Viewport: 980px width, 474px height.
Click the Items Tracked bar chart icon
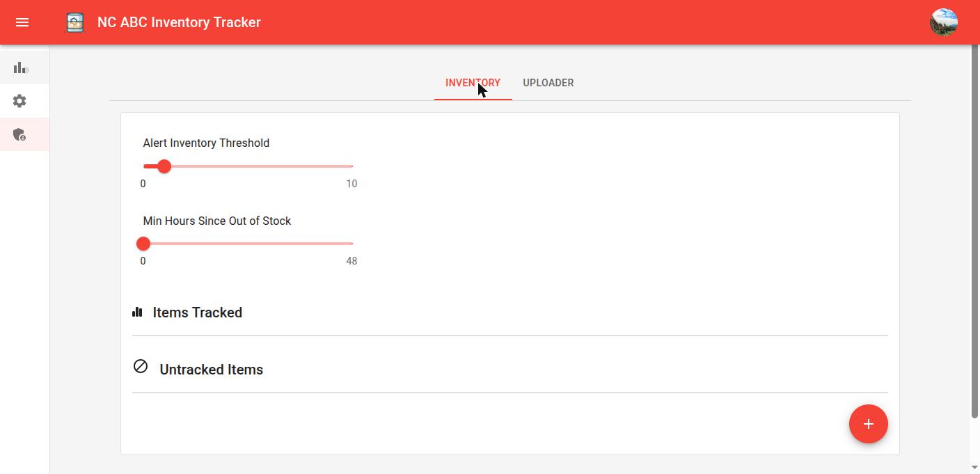pyautogui.click(x=137, y=313)
